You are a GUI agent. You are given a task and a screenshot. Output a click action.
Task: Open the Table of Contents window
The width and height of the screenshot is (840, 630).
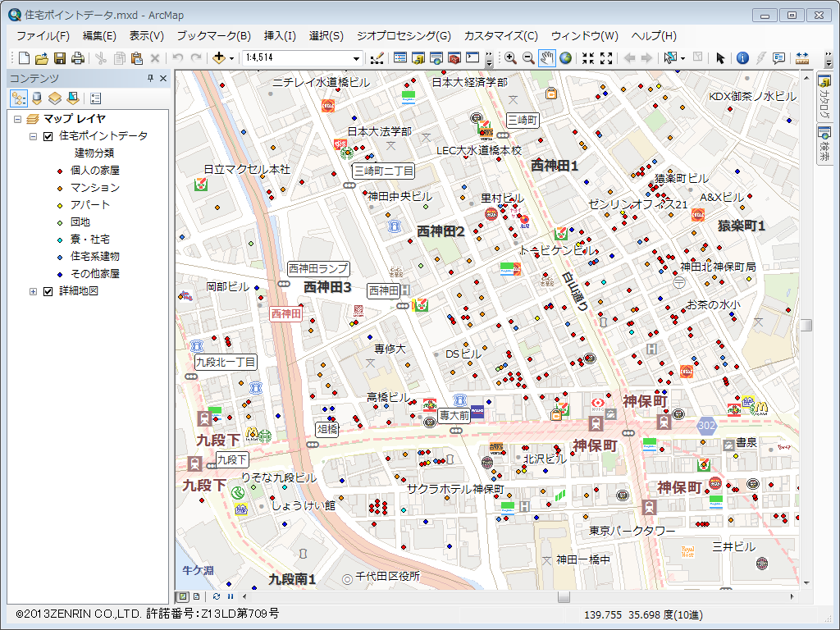click(400, 58)
